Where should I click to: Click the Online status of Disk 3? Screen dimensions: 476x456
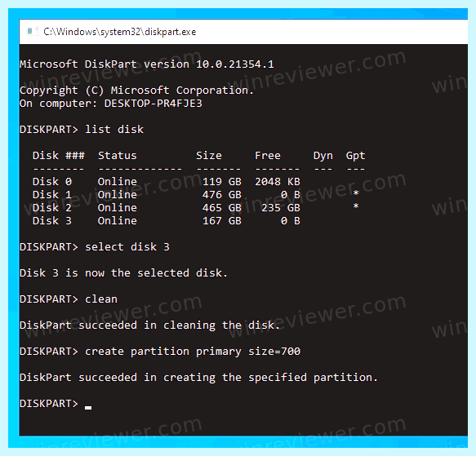click(x=118, y=220)
